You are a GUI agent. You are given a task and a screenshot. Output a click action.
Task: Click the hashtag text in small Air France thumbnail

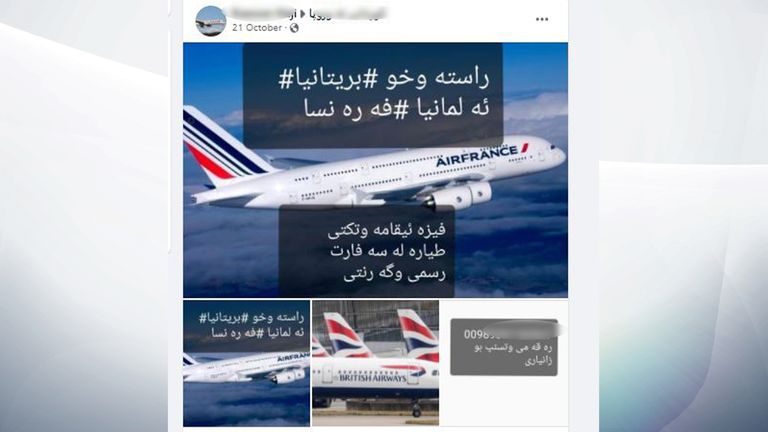(x=252, y=325)
